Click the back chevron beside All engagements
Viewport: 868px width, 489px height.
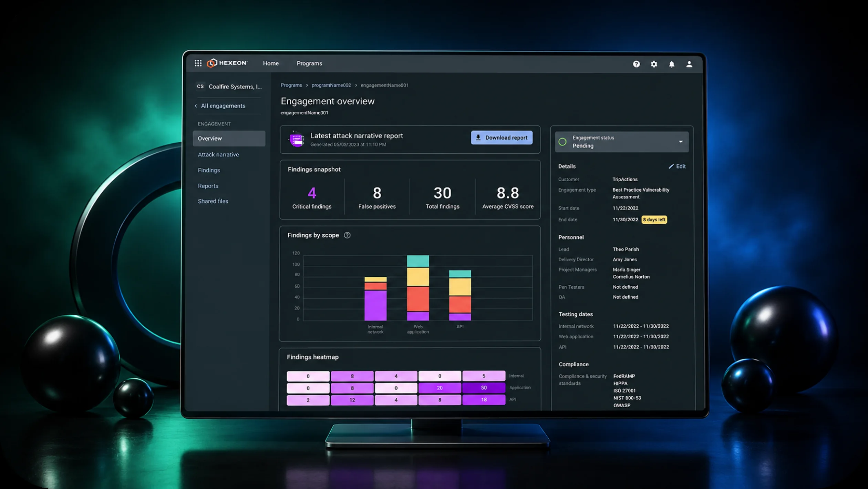[x=196, y=106]
